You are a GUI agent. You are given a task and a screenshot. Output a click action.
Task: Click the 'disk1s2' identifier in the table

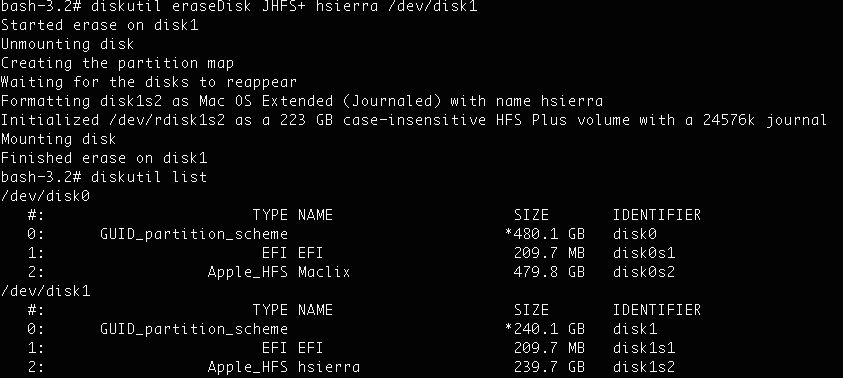coord(644,367)
